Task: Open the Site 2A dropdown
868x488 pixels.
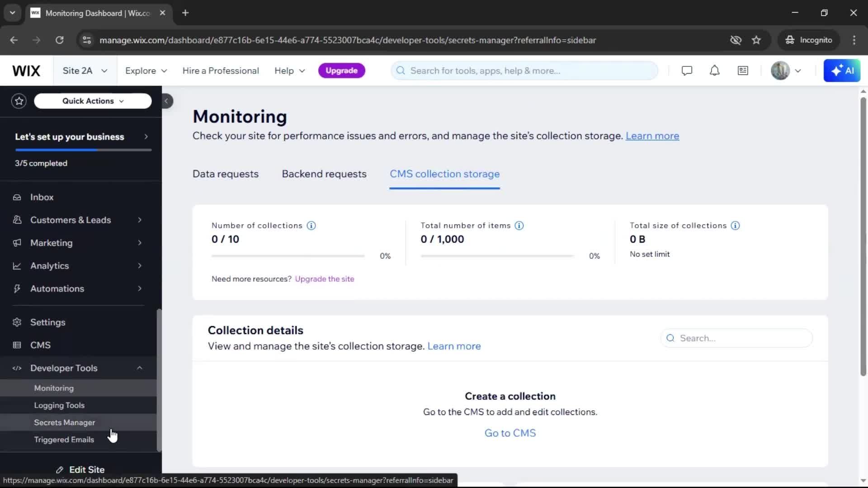Action: click(85, 71)
